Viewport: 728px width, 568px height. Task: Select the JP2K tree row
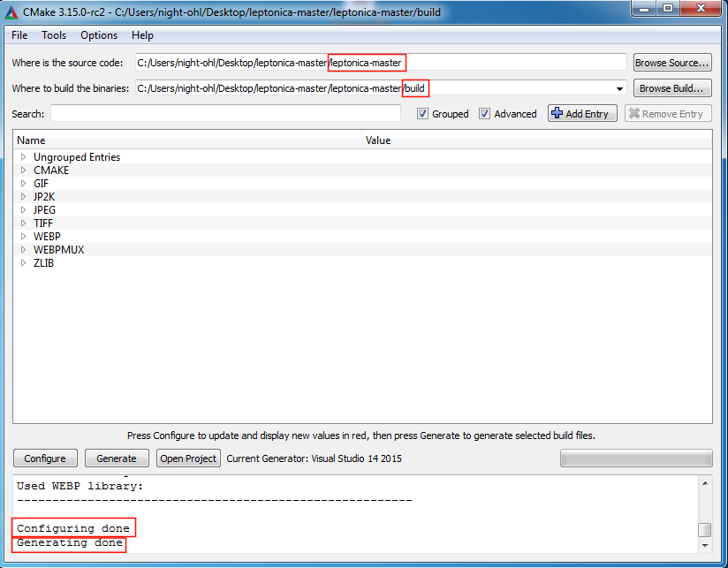coord(362,197)
